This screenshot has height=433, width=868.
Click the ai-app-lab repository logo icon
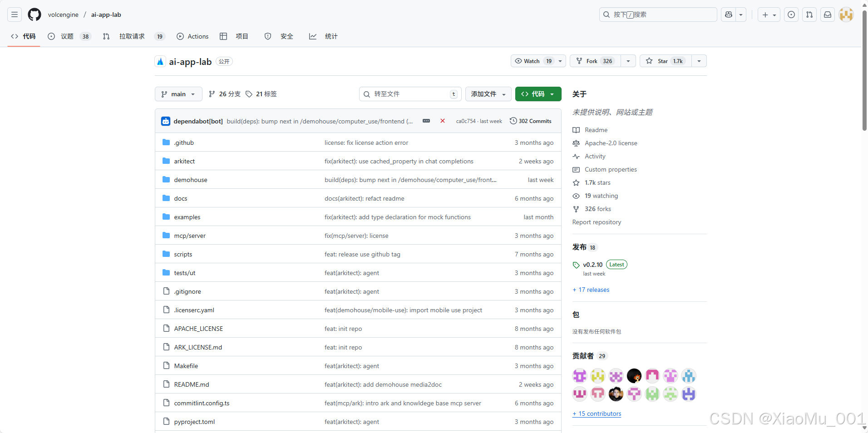coord(160,61)
